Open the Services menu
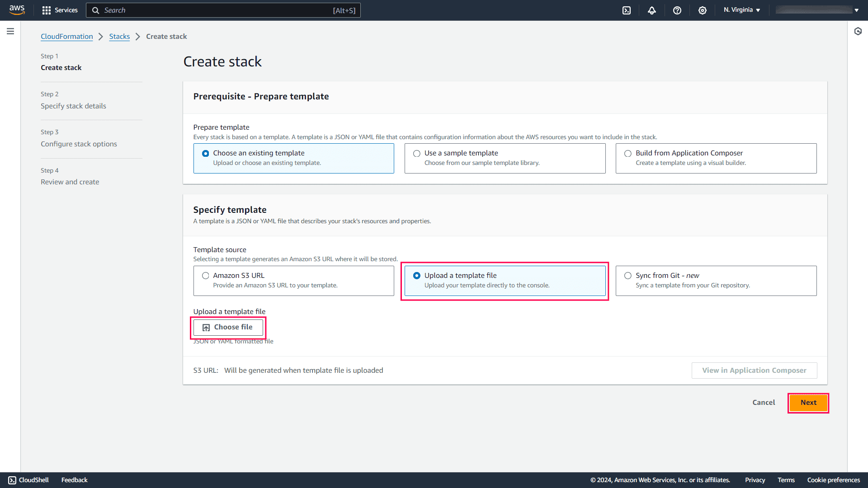The image size is (868, 488). (x=59, y=10)
